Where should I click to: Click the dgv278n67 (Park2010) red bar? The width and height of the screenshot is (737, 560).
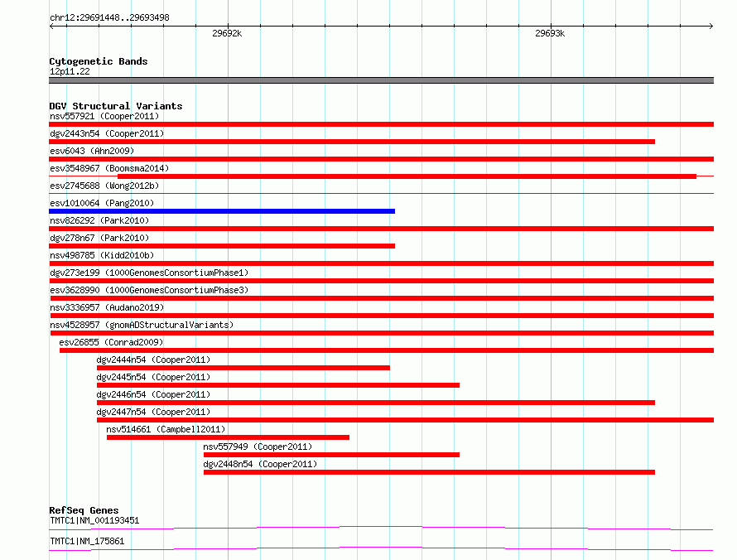222,246
